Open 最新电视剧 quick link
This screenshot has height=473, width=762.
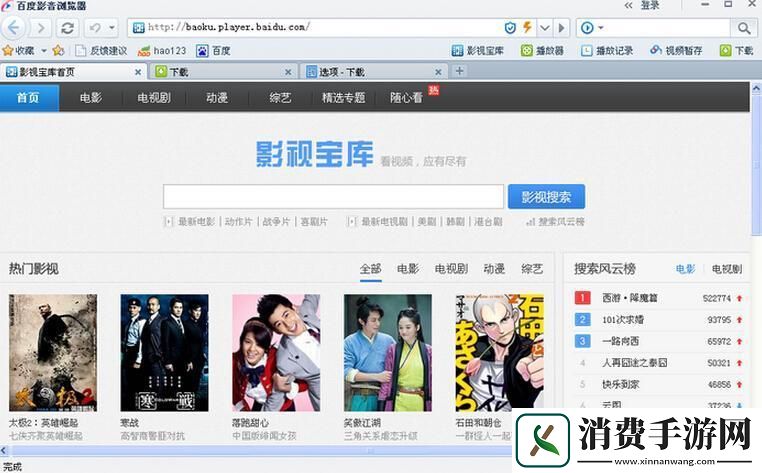click(x=384, y=222)
